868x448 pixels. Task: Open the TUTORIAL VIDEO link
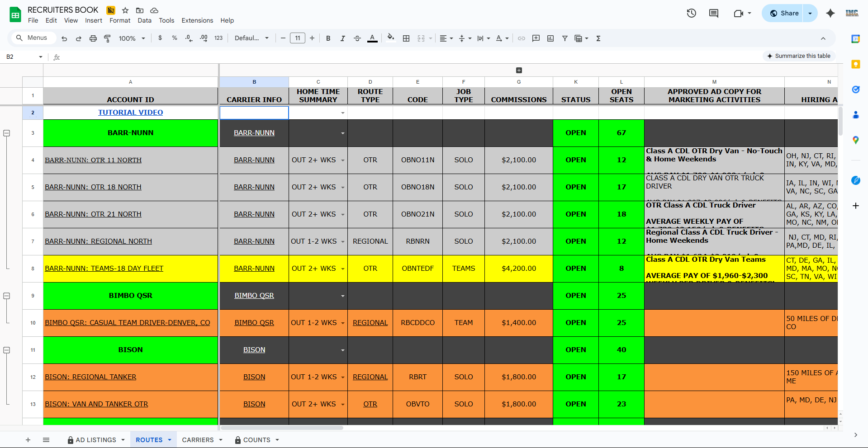(x=130, y=113)
